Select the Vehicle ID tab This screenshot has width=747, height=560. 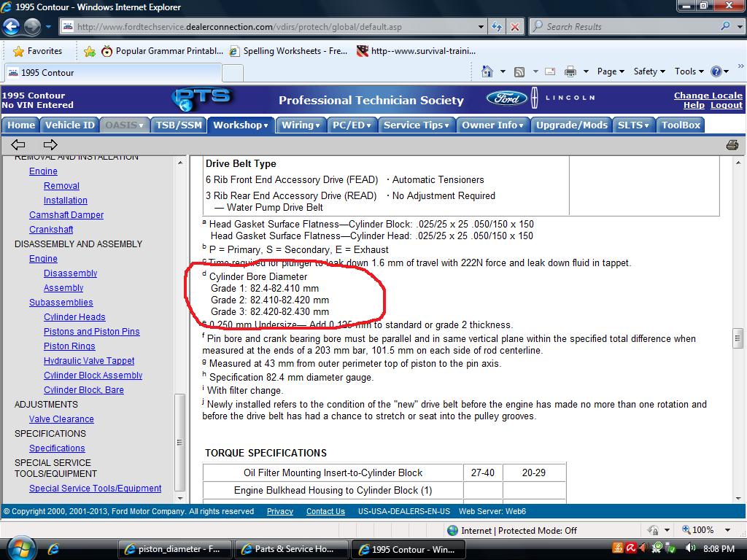69,125
